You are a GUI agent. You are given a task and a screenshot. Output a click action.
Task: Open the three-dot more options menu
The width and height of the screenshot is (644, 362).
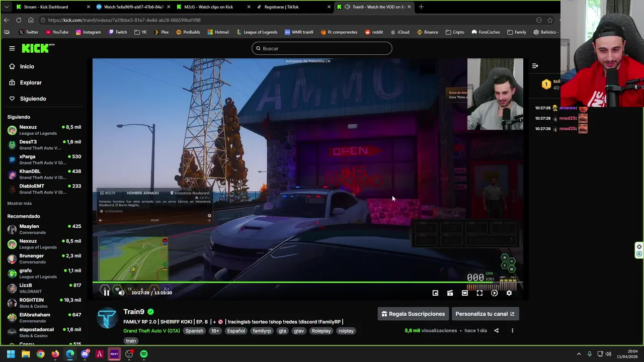(x=512, y=330)
